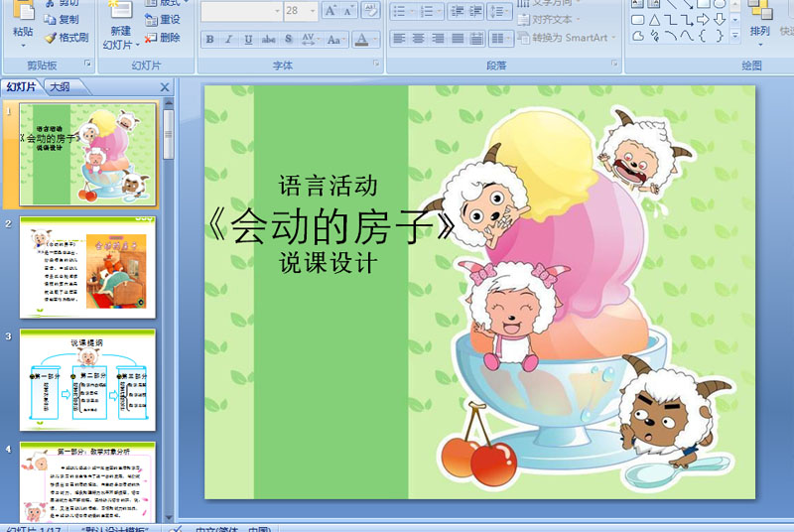Click the Distributed alignment icon
794x532 pixels.
pos(476,39)
